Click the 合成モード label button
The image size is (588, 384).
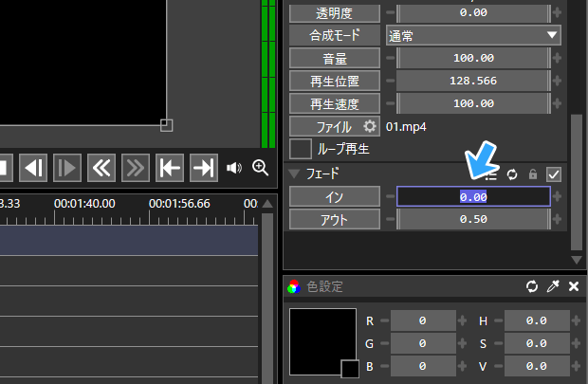click(335, 36)
